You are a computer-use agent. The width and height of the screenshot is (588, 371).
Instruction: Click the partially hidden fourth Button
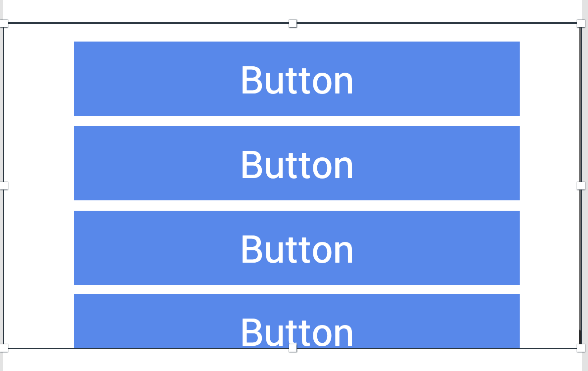click(297, 321)
